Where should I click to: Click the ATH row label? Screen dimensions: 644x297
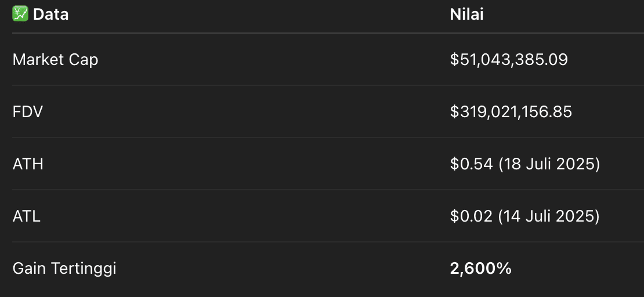(28, 164)
